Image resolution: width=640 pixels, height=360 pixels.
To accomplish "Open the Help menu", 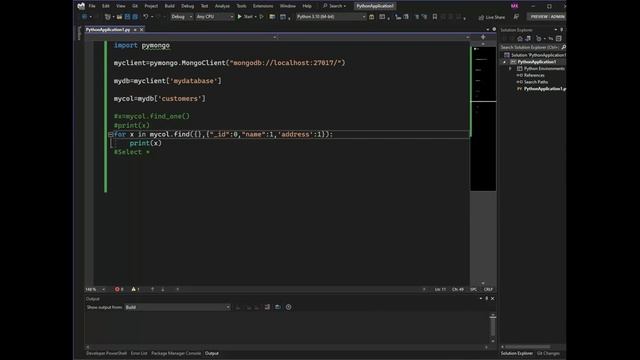I will point(307,6).
